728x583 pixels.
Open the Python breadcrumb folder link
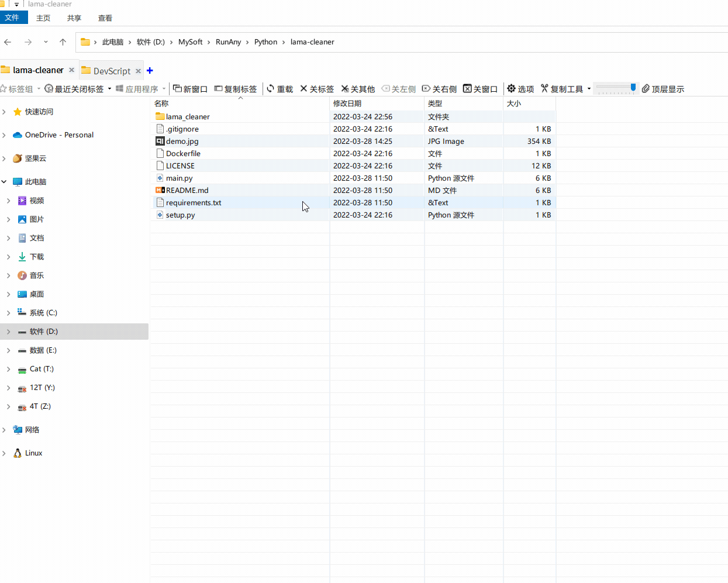pos(266,42)
